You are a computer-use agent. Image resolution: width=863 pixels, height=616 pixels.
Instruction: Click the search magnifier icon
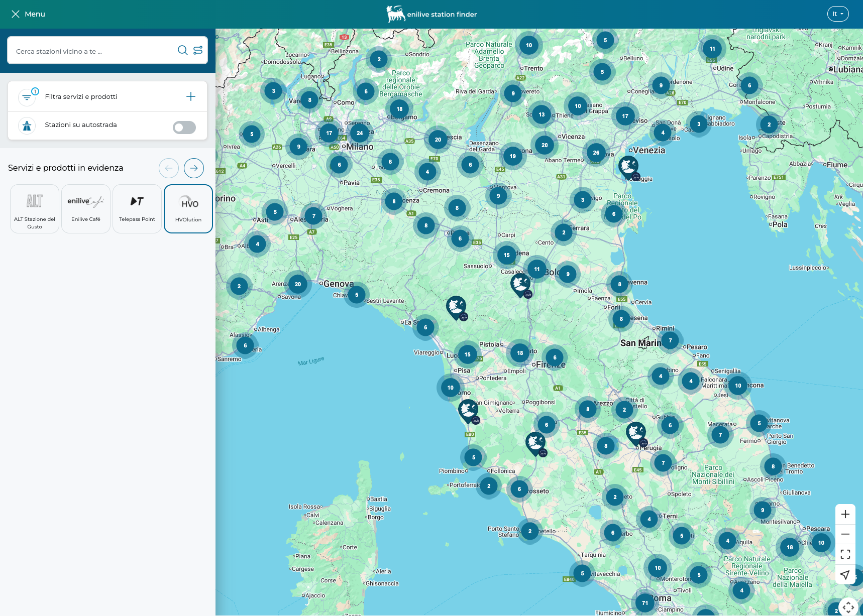pyautogui.click(x=182, y=50)
